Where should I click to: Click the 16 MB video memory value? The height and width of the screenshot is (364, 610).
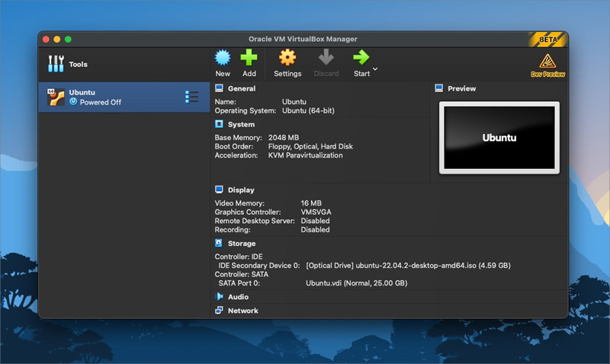coord(311,203)
